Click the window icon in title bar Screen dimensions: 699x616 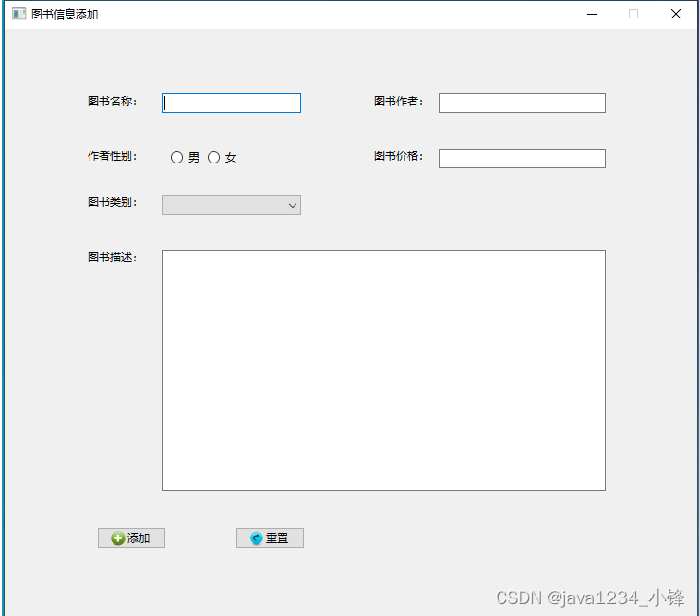18,14
